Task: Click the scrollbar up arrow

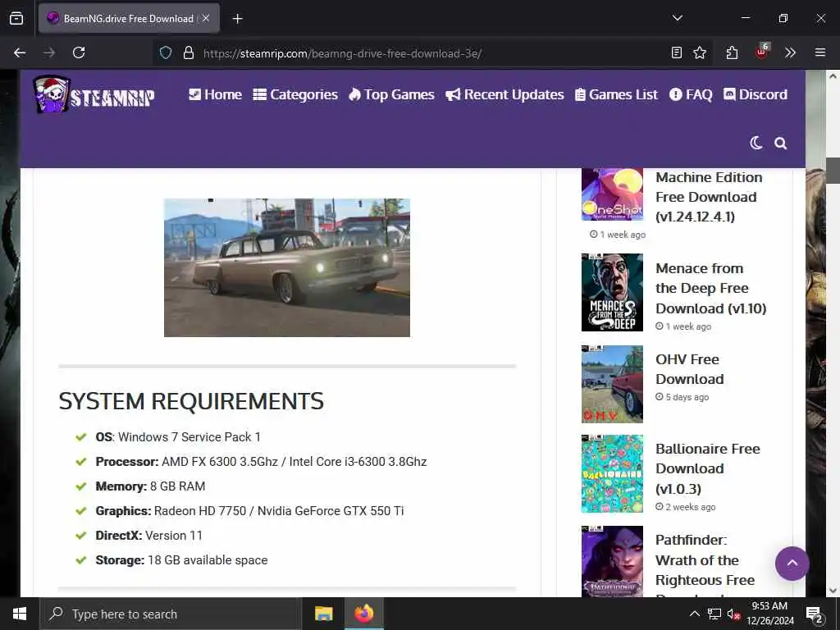Action: click(833, 76)
